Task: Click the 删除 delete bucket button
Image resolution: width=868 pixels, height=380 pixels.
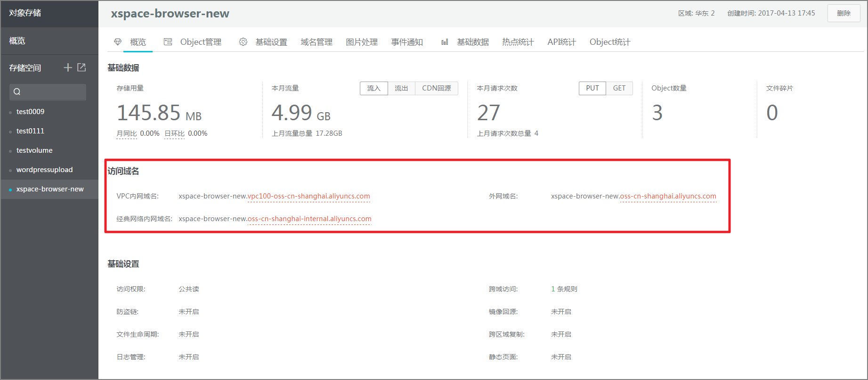Action: (x=844, y=13)
